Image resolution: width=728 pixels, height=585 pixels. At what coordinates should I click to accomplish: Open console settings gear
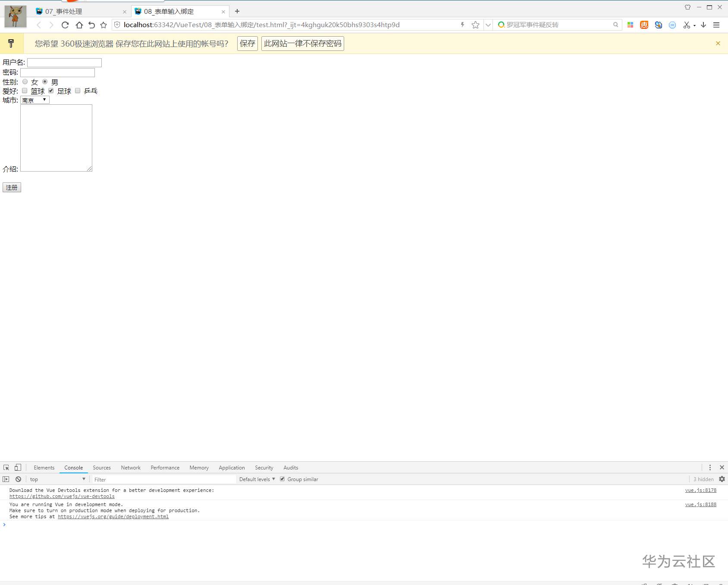(722, 479)
